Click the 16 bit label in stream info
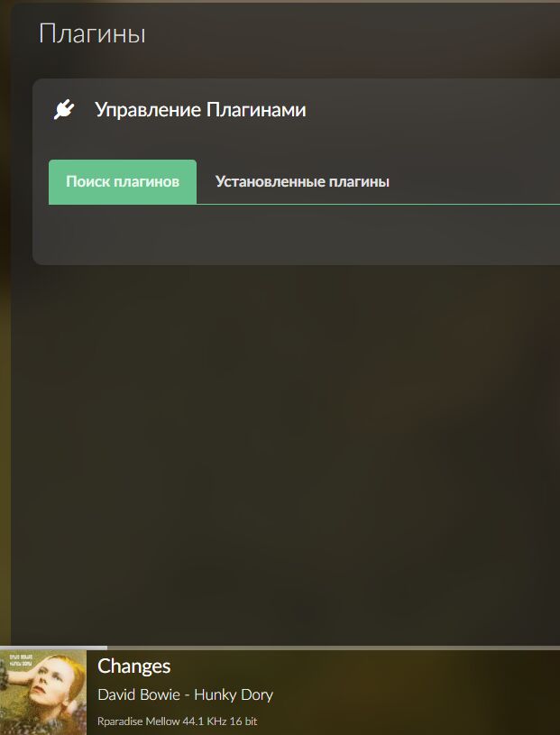Viewport: 560px width, 735px height. click(243, 721)
